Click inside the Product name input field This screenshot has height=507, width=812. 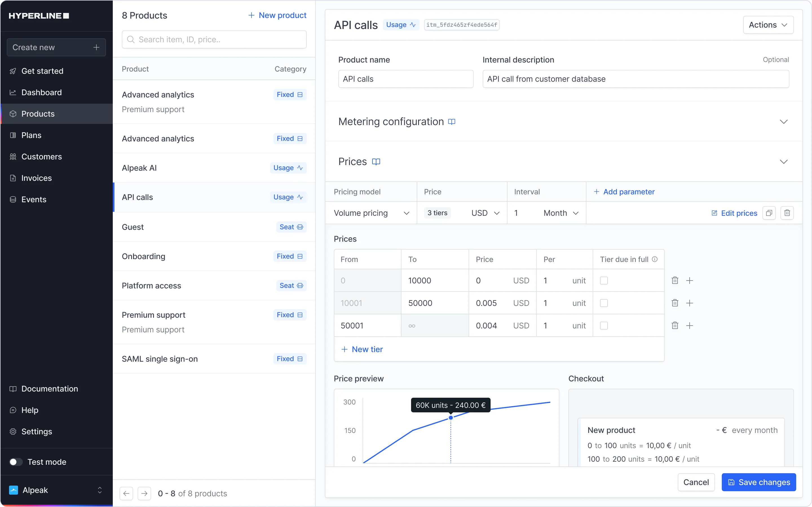tap(406, 79)
